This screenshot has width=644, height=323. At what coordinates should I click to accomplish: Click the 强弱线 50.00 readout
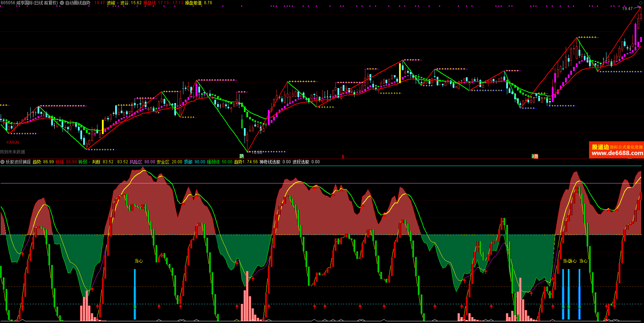[220, 162]
